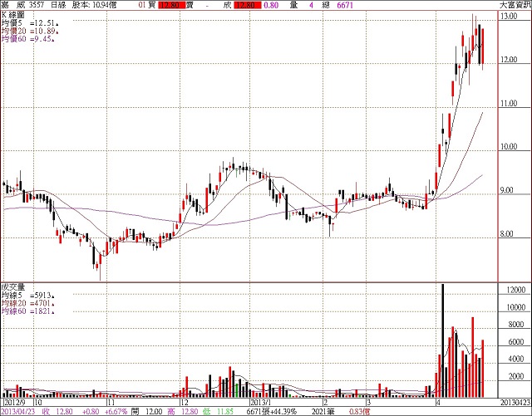Click the 均線60 =1821 volume average legend
532x416 pixels.
tap(27, 311)
